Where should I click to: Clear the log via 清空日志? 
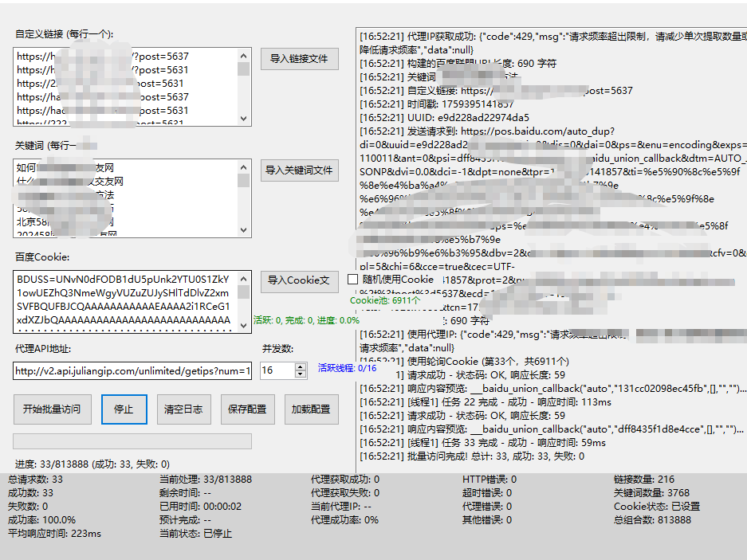click(x=183, y=409)
